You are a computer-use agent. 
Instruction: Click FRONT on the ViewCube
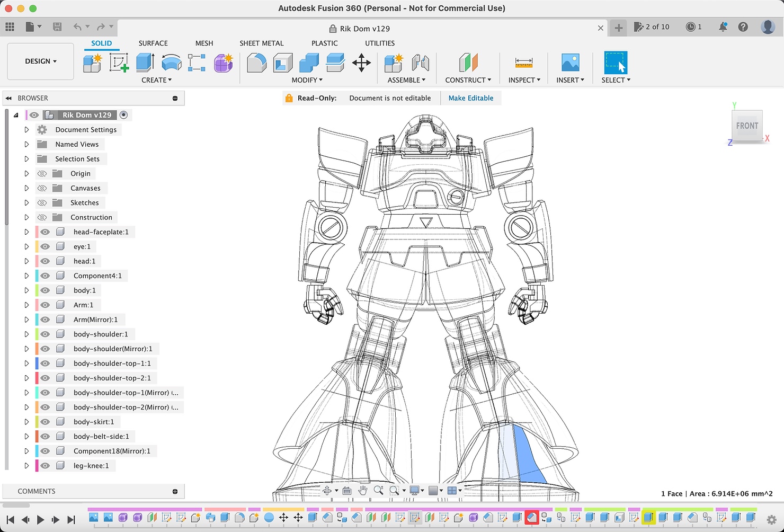747,126
